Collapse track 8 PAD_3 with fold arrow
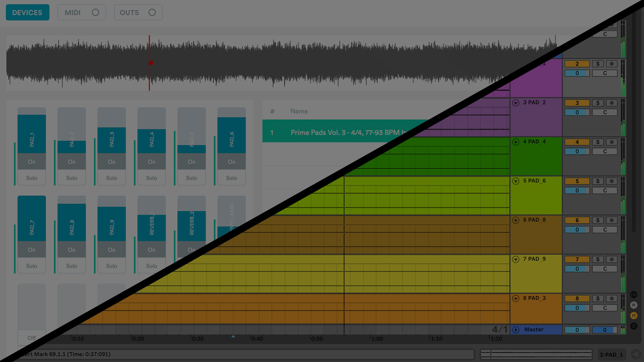644x362 pixels. tap(516, 298)
